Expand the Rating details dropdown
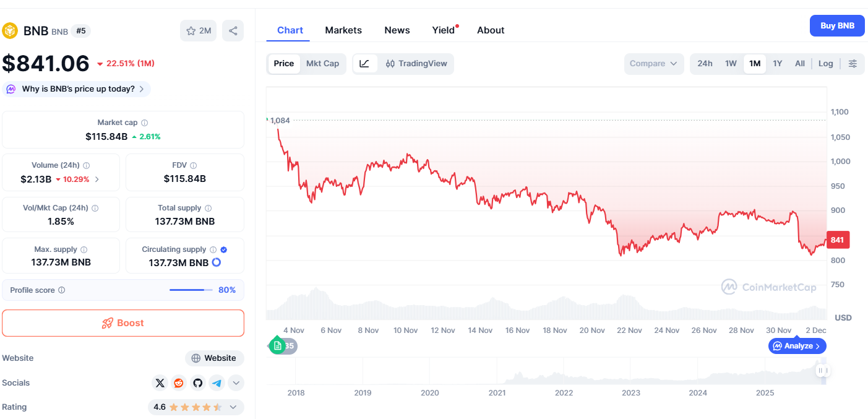Viewport: 868px width, 419px height. tap(233, 407)
